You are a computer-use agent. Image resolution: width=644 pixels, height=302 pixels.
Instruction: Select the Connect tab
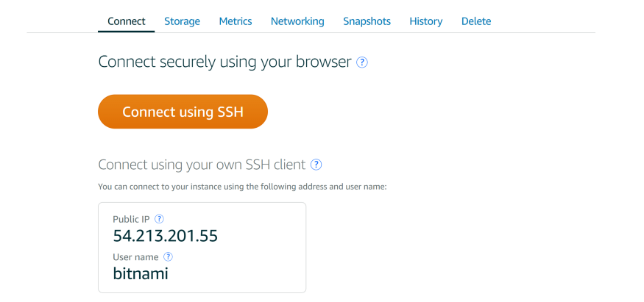coord(126,21)
